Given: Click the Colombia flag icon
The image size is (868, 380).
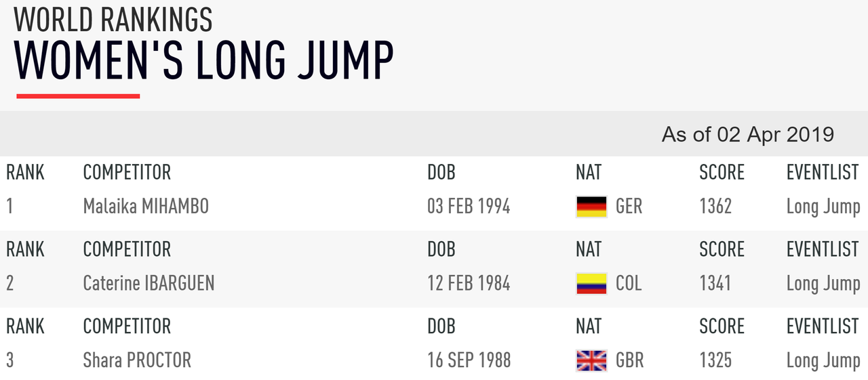Looking at the screenshot, I should [591, 283].
